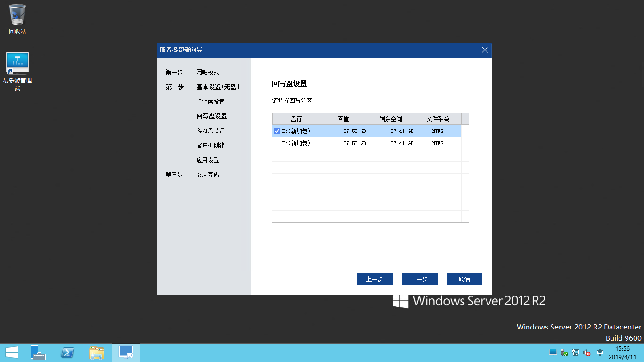Click the 上一步 button

pyautogui.click(x=375, y=279)
